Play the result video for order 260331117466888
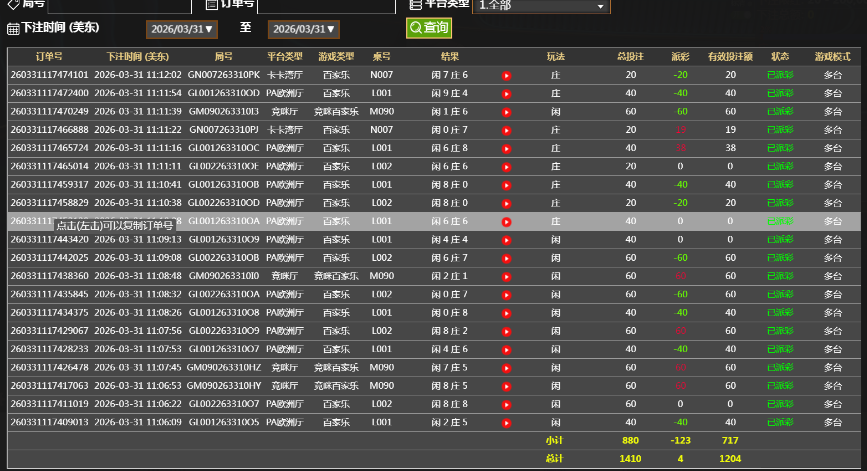The height and width of the screenshot is (471, 867). tap(506, 130)
